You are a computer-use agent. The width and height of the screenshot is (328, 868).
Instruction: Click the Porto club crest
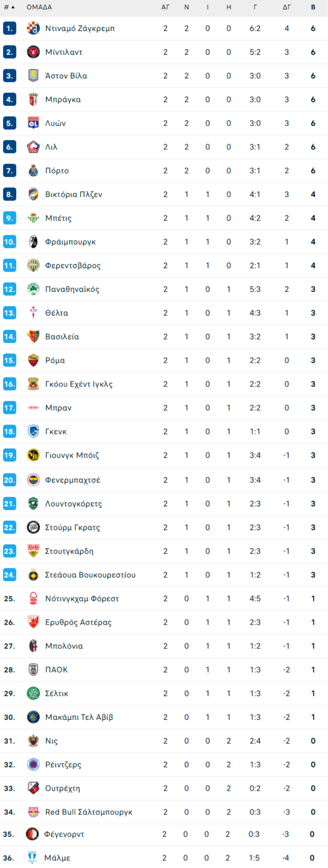click(x=33, y=170)
